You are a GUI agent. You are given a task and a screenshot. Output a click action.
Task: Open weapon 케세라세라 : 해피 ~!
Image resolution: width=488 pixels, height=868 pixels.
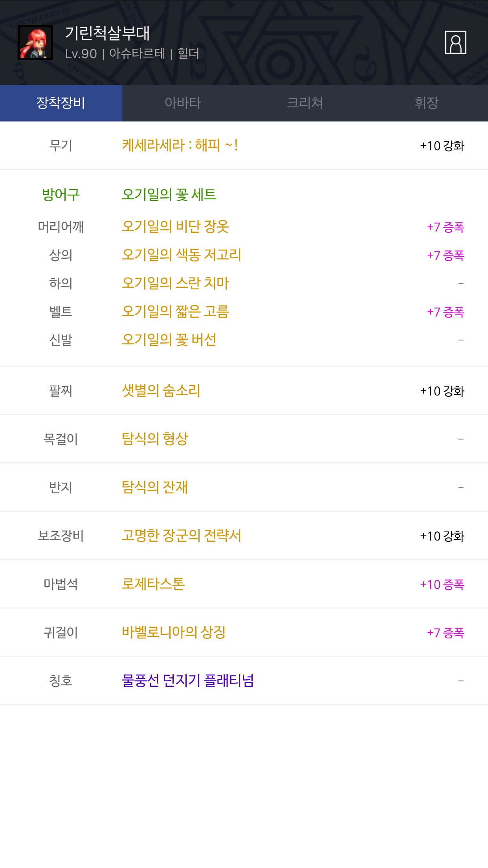(x=180, y=145)
